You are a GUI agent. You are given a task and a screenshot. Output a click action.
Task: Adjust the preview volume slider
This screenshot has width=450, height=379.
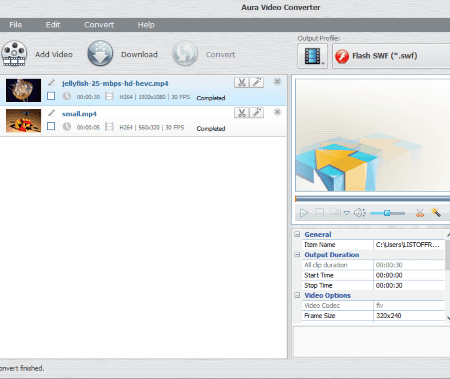pyautogui.click(x=387, y=213)
